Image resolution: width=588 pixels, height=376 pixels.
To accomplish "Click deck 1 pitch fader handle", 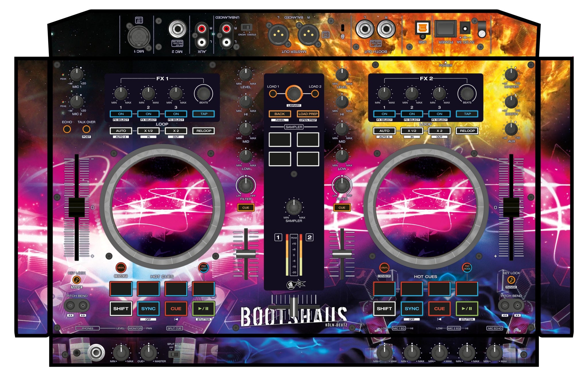I will 77,207.
